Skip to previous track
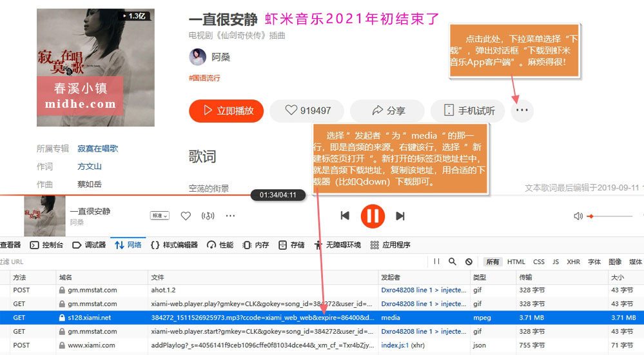The height and width of the screenshot is (355, 644). pos(345,216)
